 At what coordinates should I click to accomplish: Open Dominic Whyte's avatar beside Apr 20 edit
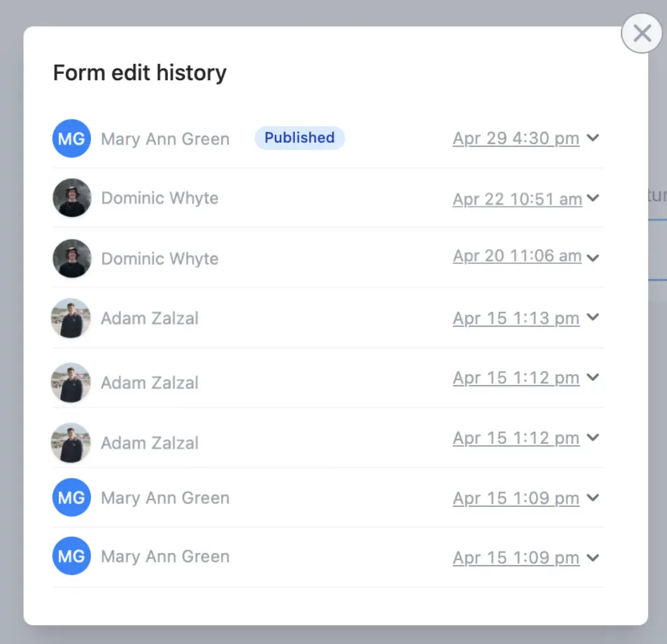(x=71, y=258)
